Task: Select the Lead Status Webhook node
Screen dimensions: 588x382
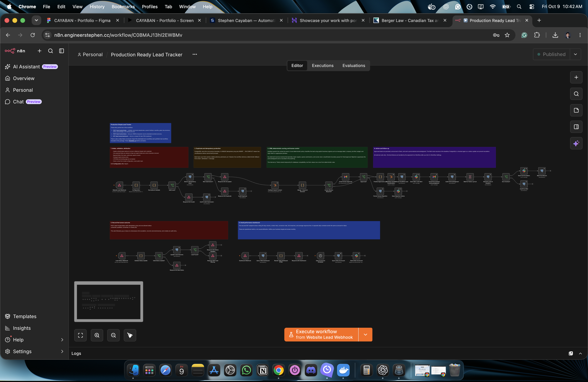Action: 122,256
